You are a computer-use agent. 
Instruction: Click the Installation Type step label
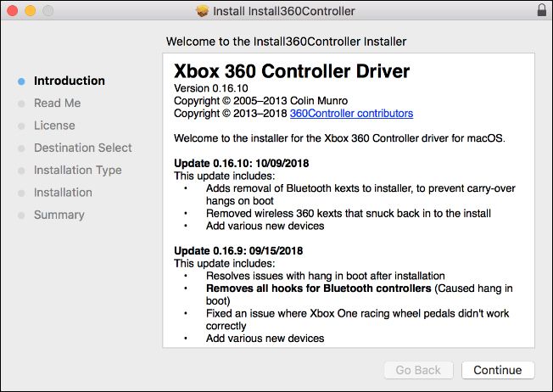(77, 171)
